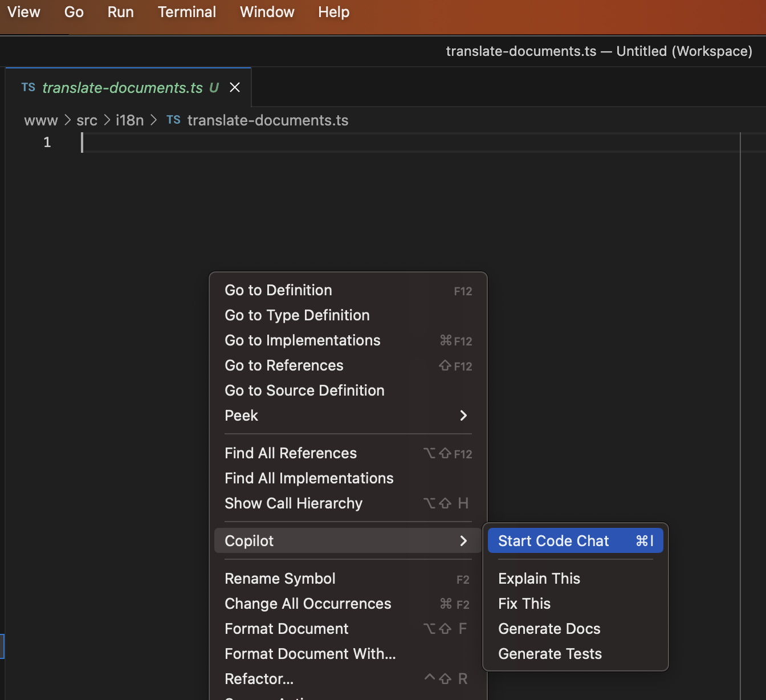Screen dimensions: 766x700
Task: Choose Format Document
Action: tap(348, 629)
